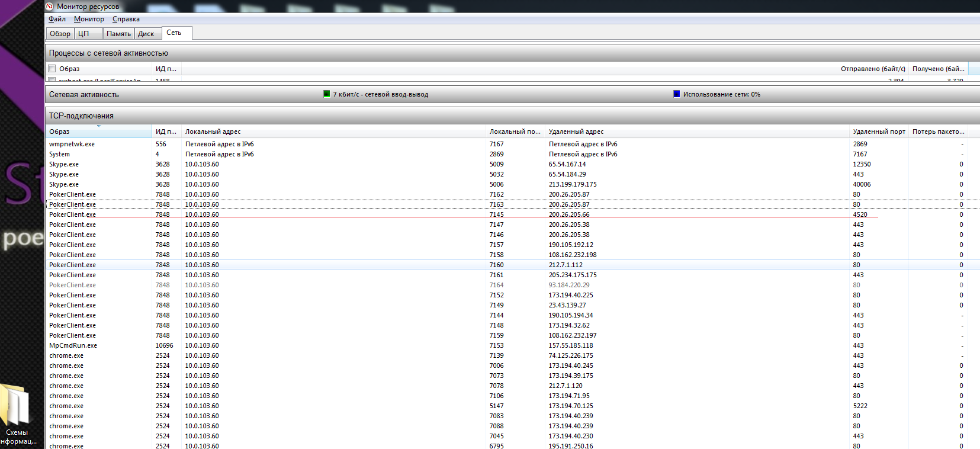Click the blue 'Использование сети' legend square
Viewport: 980px width, 449px height.
(677, 94)
